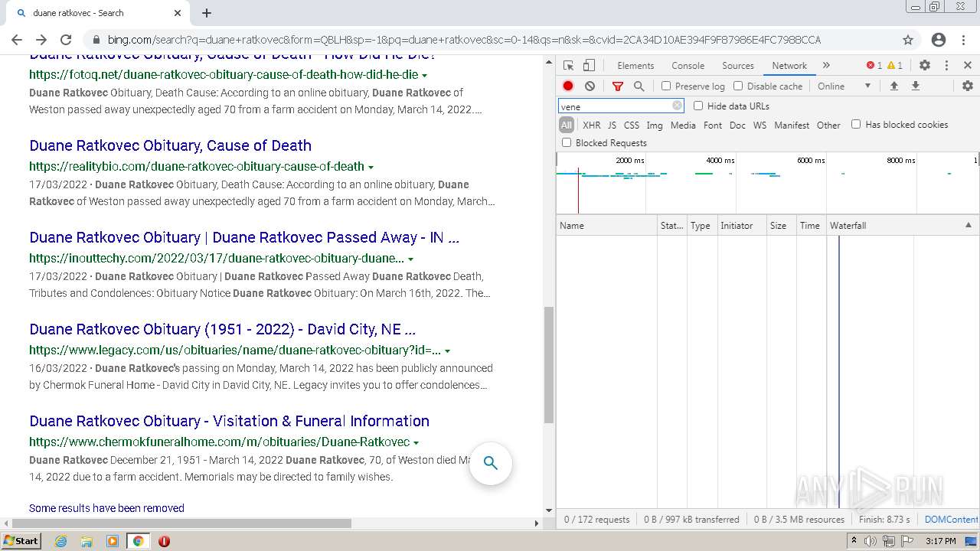Open the Windows Start menu

point(21,541)
